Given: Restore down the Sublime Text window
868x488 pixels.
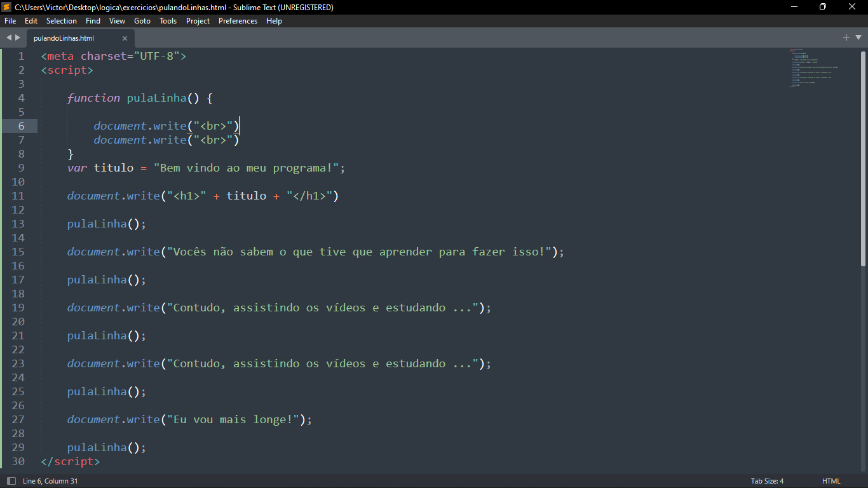Looking at the screenshot, I should tap(823, 7).
